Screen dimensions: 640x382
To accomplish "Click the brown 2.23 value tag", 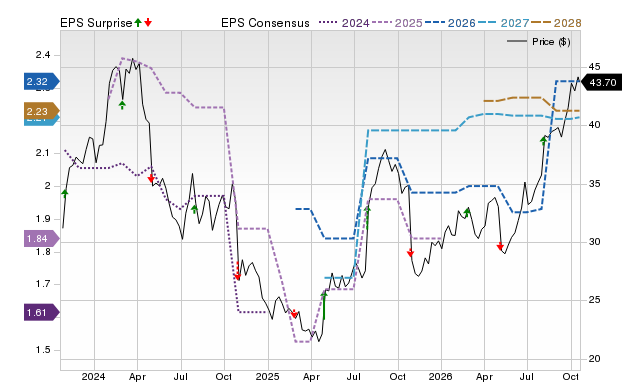I will [41, 111].
